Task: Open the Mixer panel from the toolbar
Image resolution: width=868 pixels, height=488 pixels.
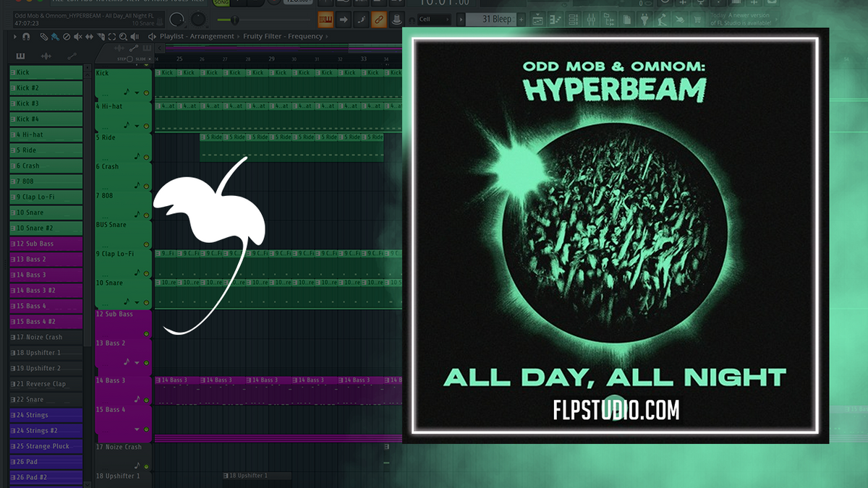Action: 591,20
